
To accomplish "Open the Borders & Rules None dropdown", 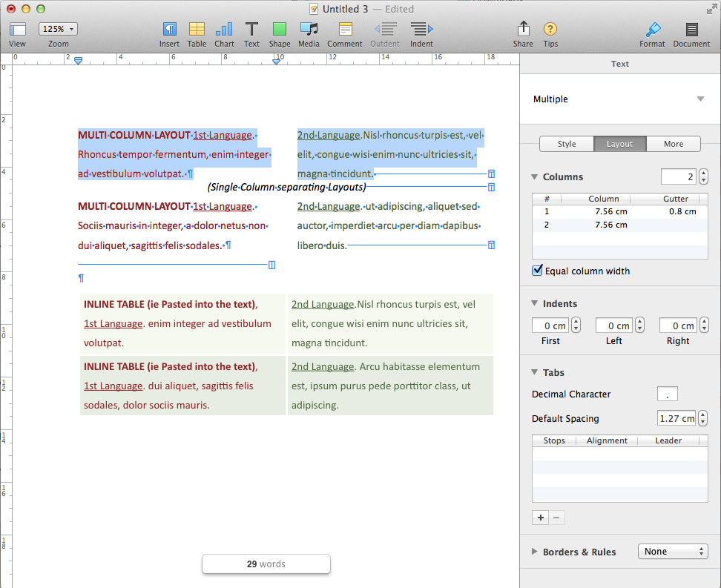I will (x=673, y=552).
